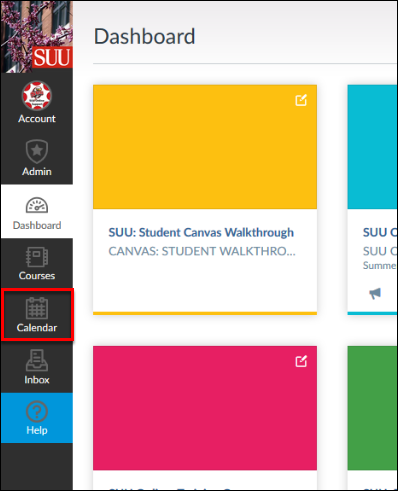The image size is (398, 491).
Task: Click the Dashboard page heading
Action: tap(144, 36)
